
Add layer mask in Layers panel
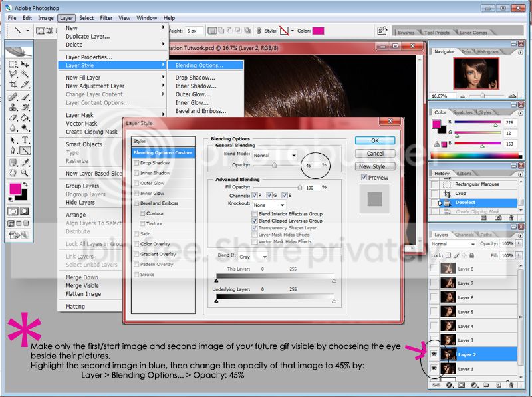tap(461, 385)
